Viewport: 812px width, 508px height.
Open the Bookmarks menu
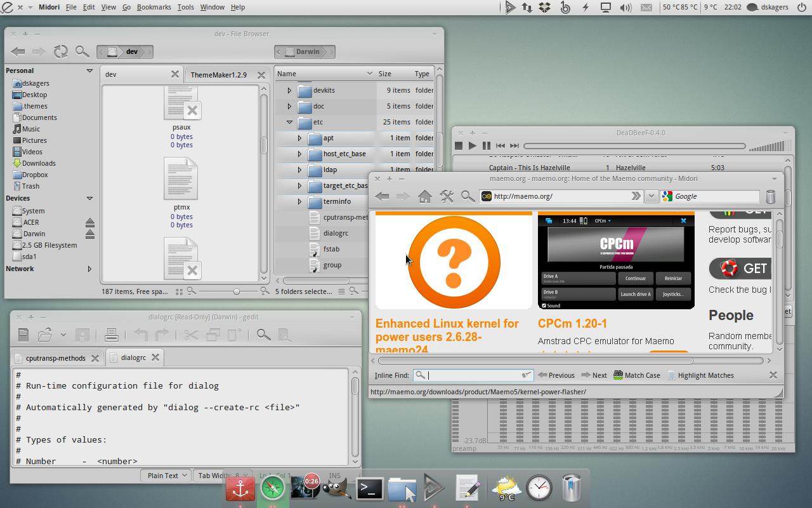[x=154, y=7]
